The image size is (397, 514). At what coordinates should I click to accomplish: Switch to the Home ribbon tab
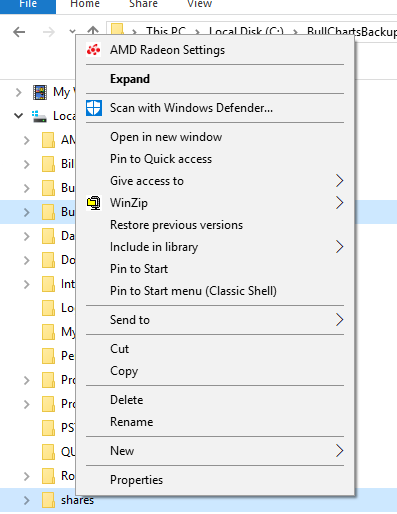point(85,4)
